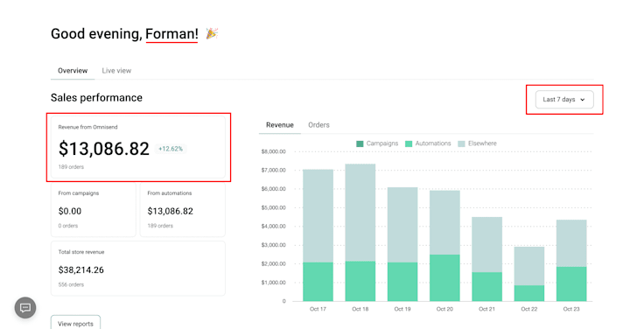Click the View reports button
644x329 pixels.
(75, 323)
